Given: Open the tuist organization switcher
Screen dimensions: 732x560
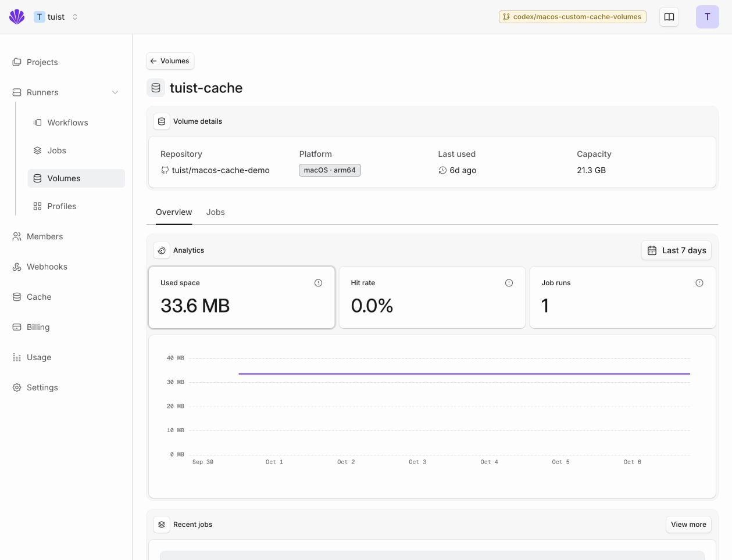Looking at the screenshot, I should click(x=56, y=17).
